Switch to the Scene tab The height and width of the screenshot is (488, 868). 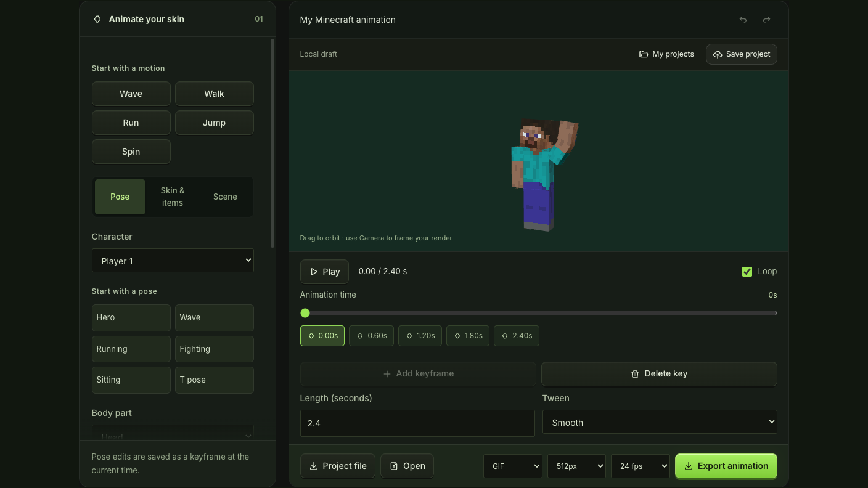click(225, 197)
